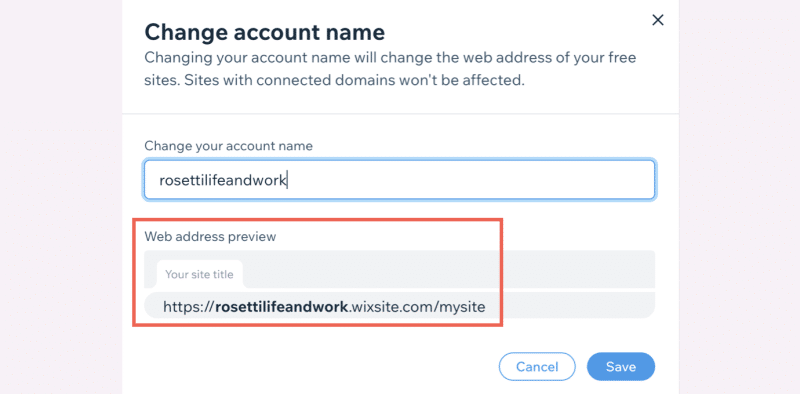Click the Save button

[621, 366]
